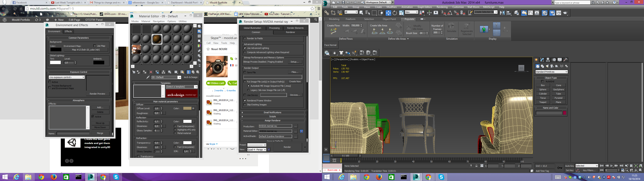
Task: Click the Undo arrow in 3ds Max titlebar
Action: pos(348,2)
